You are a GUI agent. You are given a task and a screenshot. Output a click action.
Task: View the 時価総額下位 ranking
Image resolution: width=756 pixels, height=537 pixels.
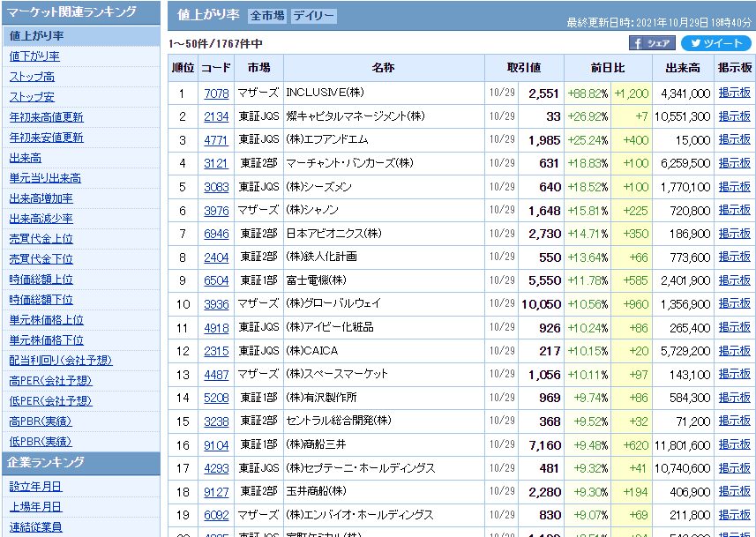tap(41, 299)
